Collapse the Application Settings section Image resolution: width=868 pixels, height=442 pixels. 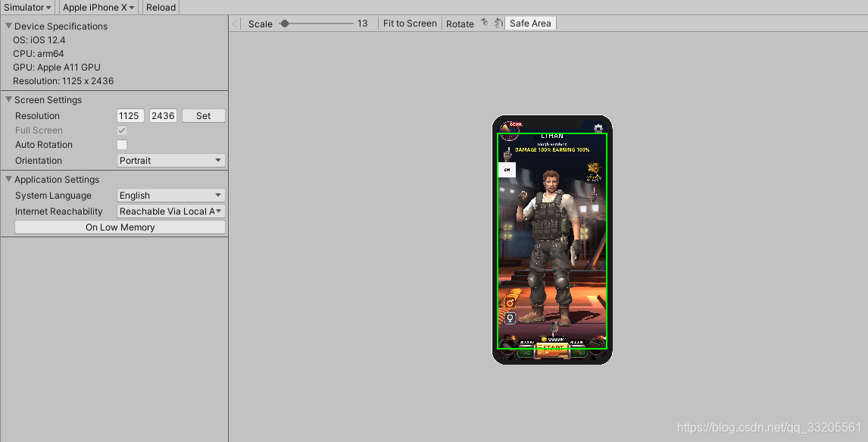[x=8, y=179]
